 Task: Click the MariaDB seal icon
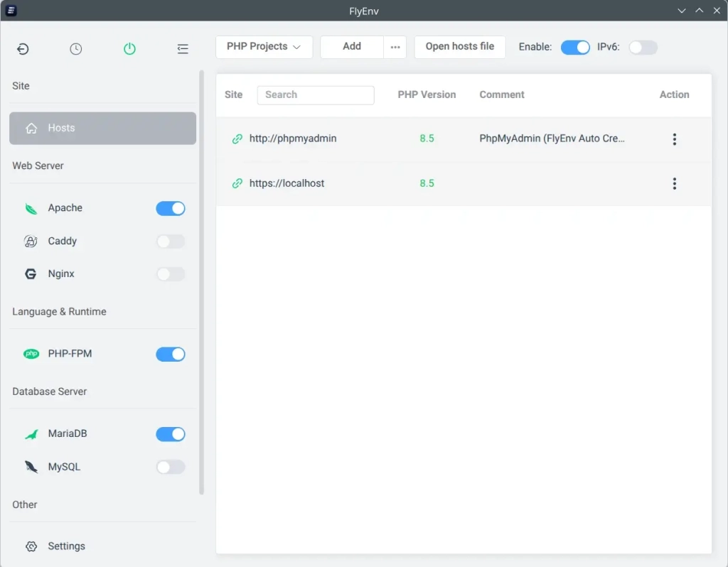[31, 434]
